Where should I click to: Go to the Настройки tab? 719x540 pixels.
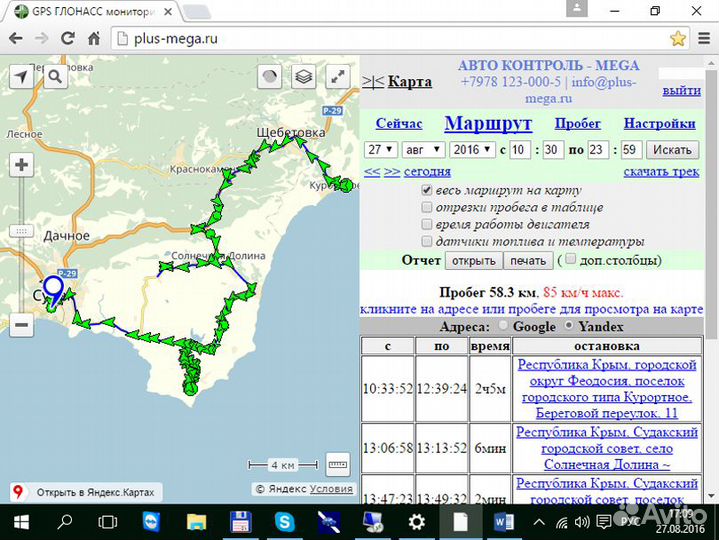pos(659,124)
